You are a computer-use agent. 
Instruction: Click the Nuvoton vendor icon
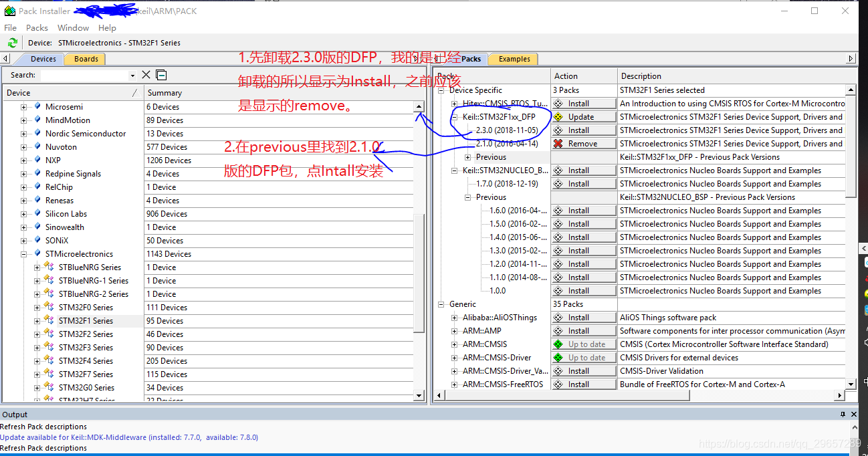(x=37, y=147)
